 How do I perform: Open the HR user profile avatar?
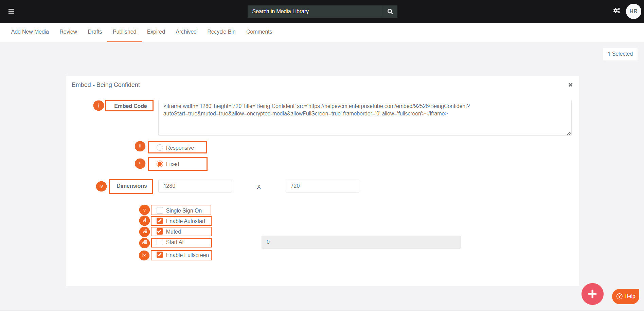[633, 12]
